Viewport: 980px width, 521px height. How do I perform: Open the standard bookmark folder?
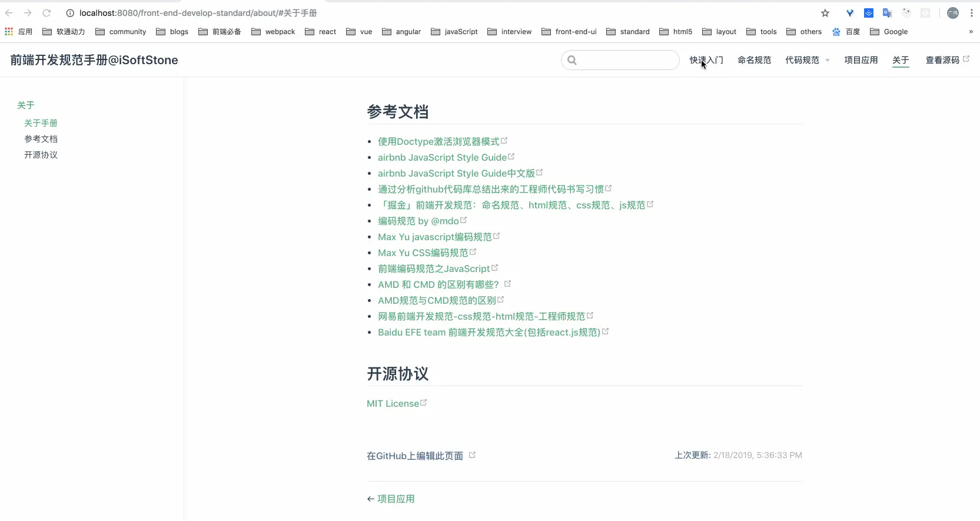click(x=628, y=32)
